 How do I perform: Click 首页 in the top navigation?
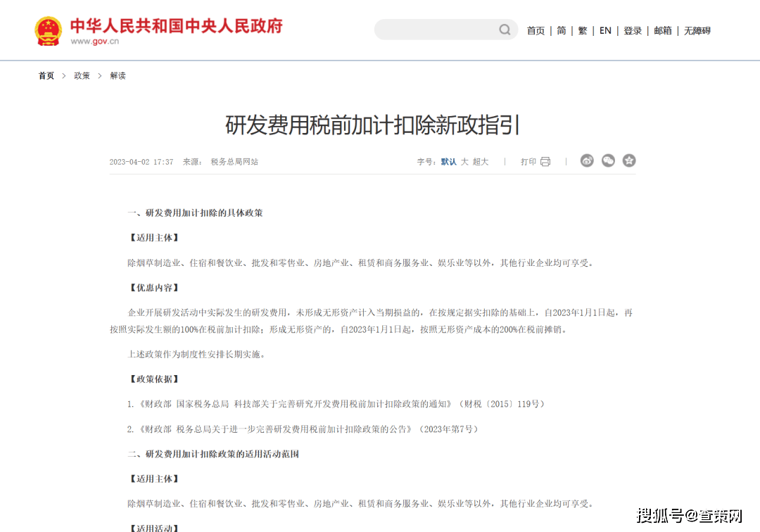[536, 31]
